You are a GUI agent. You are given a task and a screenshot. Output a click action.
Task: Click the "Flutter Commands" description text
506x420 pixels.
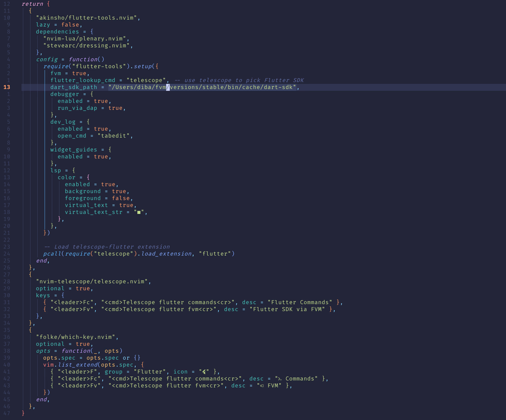pyautogui.click(x=299, y=302)
